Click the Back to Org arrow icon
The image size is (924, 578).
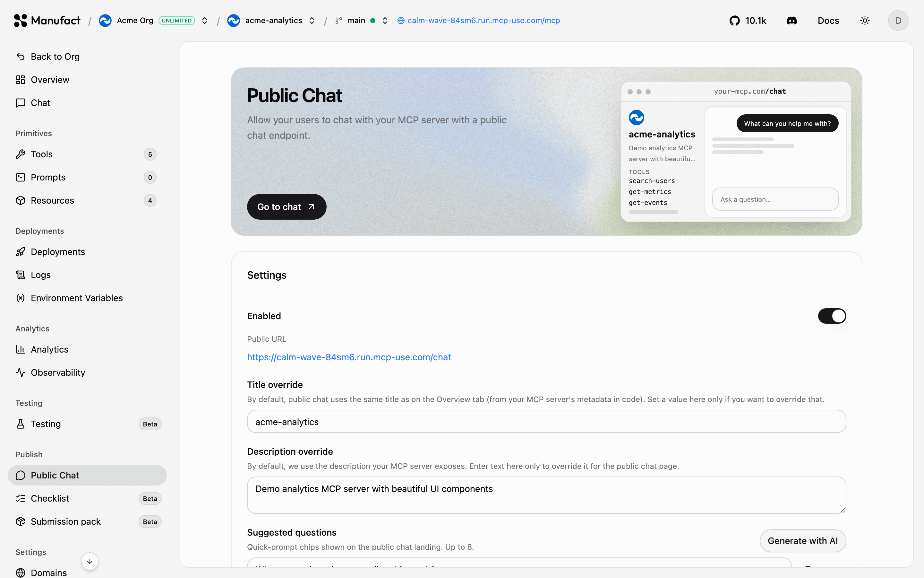pyautogui.click(x=21, y=57)
